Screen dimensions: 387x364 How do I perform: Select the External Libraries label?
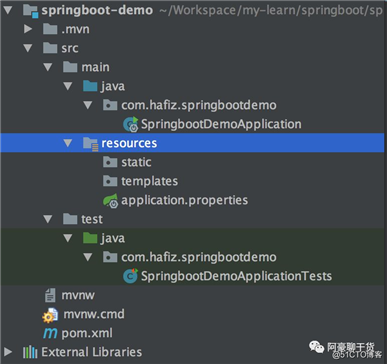92,352
